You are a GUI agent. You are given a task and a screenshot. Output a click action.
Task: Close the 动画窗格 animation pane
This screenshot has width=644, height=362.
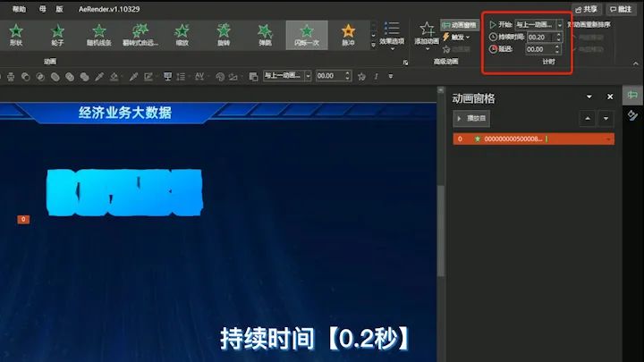click(x=610, y=97)
